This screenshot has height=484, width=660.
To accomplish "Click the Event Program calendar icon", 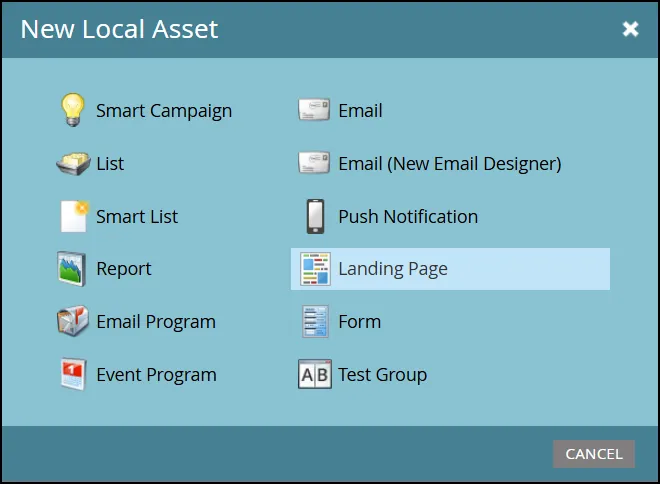I will 74,374.
